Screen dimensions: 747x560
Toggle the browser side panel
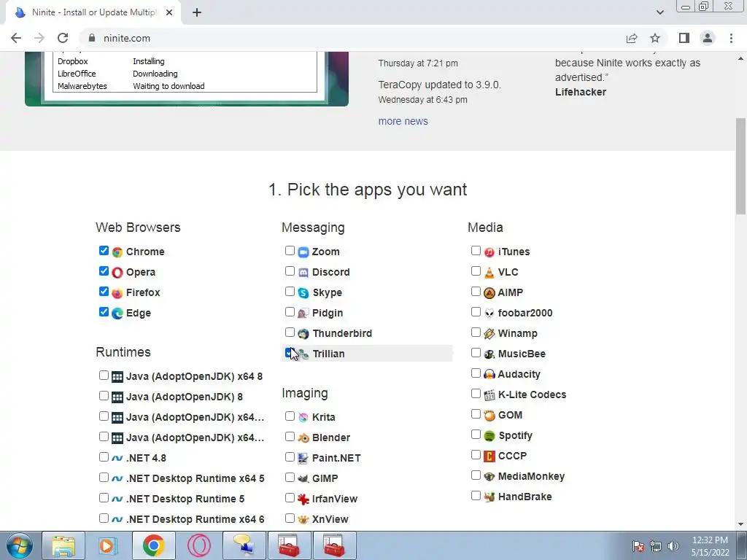pos(684,38)
